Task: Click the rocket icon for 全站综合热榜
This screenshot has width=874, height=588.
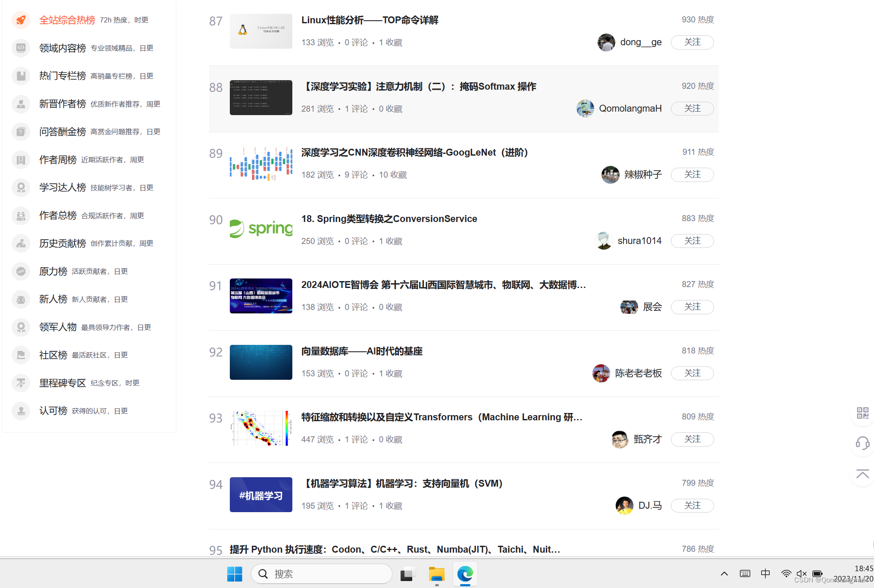Action: tap(21, 20)
